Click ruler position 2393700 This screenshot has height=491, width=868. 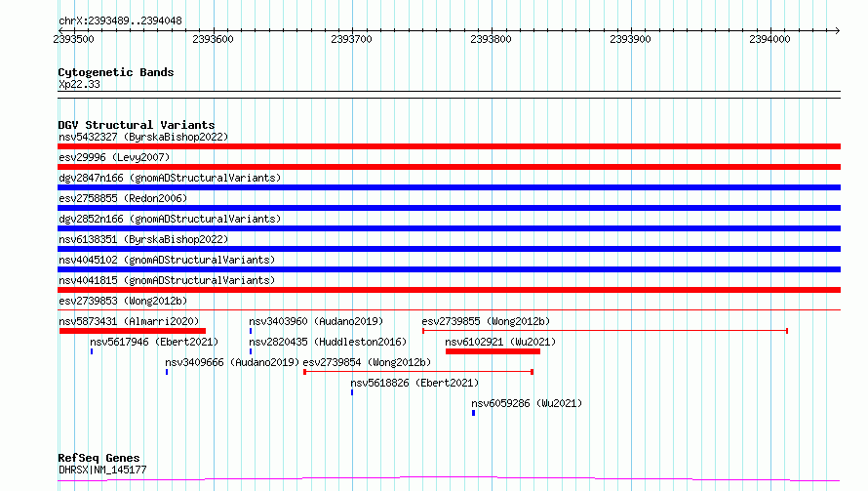(351, 39)
